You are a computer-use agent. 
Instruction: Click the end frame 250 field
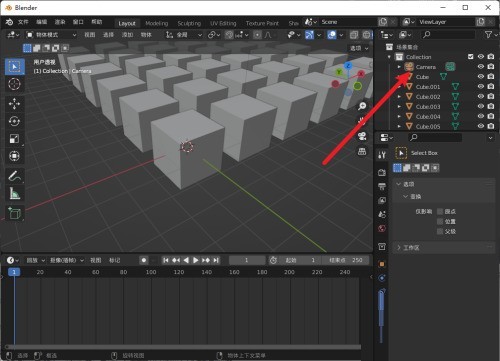(x=346, y=260)
